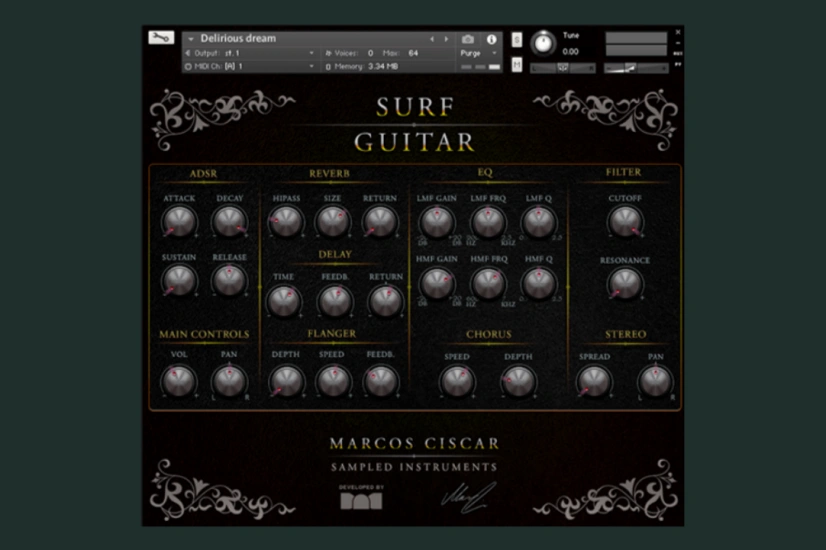Click the EQ LMF Gain knob
The width and height of the screenshot is (826, 550).
[437, 222]
